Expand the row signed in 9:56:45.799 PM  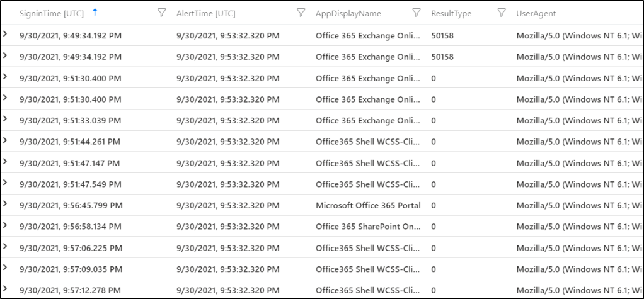click(x=6, y=205)
